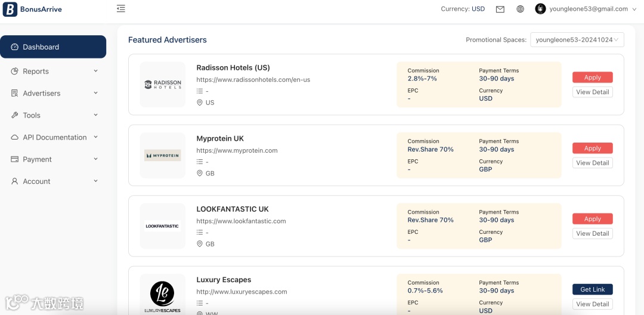
Task: Click the Myprotein logo thumbnail
Action: [163, 156]
